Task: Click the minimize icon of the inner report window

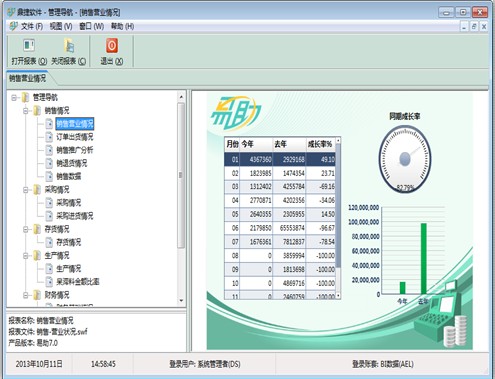Action: (464, 27)
